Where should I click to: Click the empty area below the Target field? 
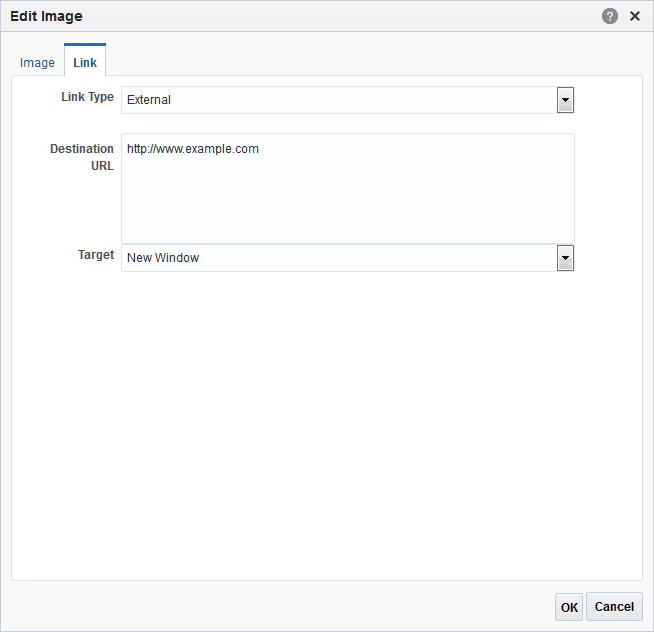tap(326, 420)
